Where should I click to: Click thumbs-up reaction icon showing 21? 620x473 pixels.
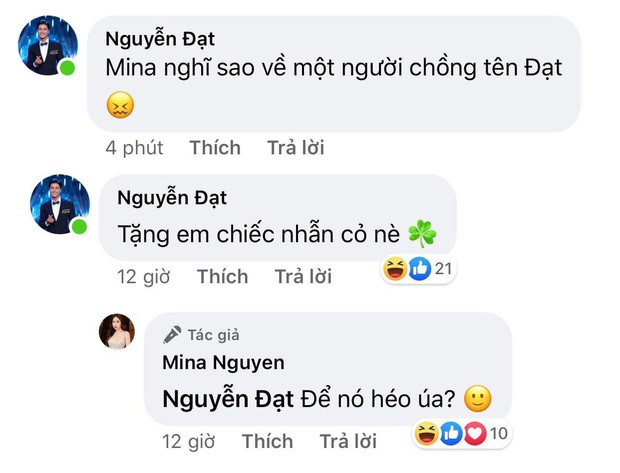click(419, 268)
